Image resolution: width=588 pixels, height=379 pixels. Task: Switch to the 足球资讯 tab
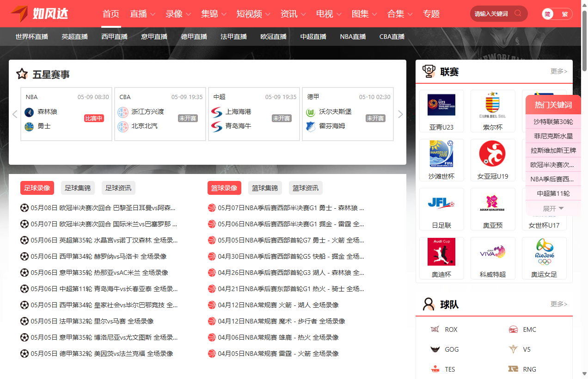pyautogui.click(x=118, y=188)
